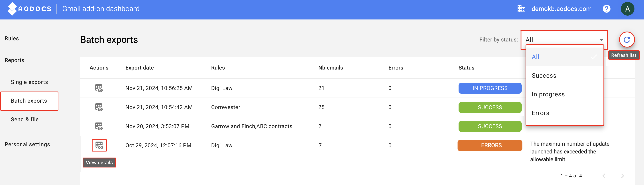Open Single exports in the sidebar
Image resolution: width=644 pixels, height=185 pixels.
29,82
